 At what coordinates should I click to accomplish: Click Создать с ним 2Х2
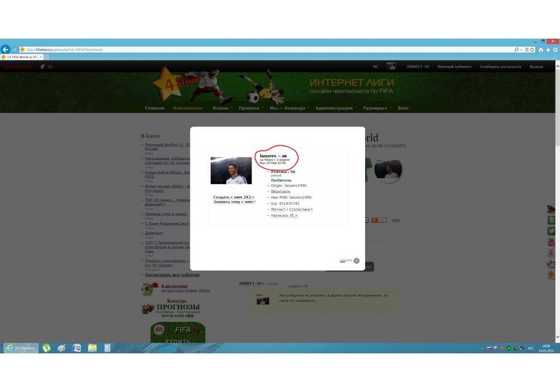point(233,197)
